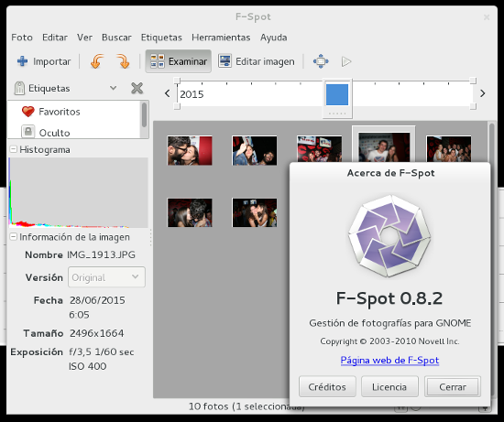
Task: Open the Ayuda menu
Action: (x=274, y=38)
